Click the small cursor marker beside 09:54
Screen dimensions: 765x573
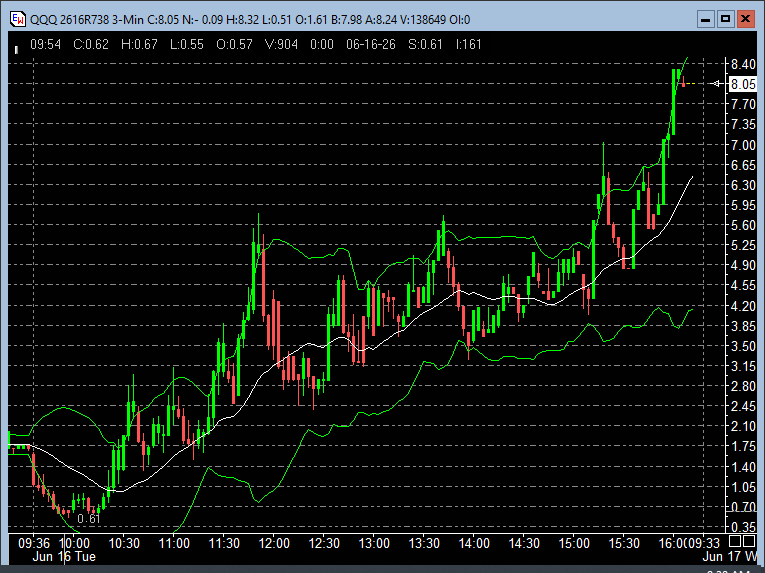pyautogui.click(x=16, y=49)
